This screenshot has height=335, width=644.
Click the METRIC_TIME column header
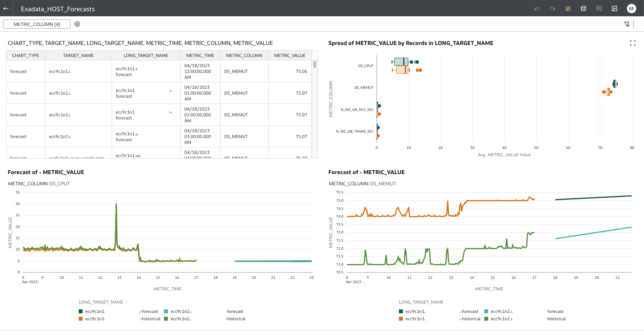[200, 55]
